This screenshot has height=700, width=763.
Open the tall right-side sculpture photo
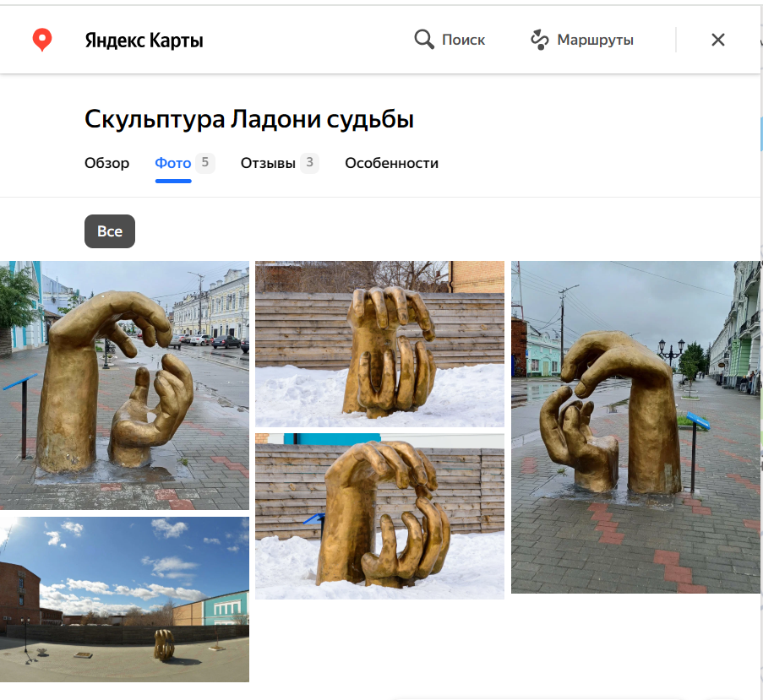pyautogui.click(x=635, y=426)
